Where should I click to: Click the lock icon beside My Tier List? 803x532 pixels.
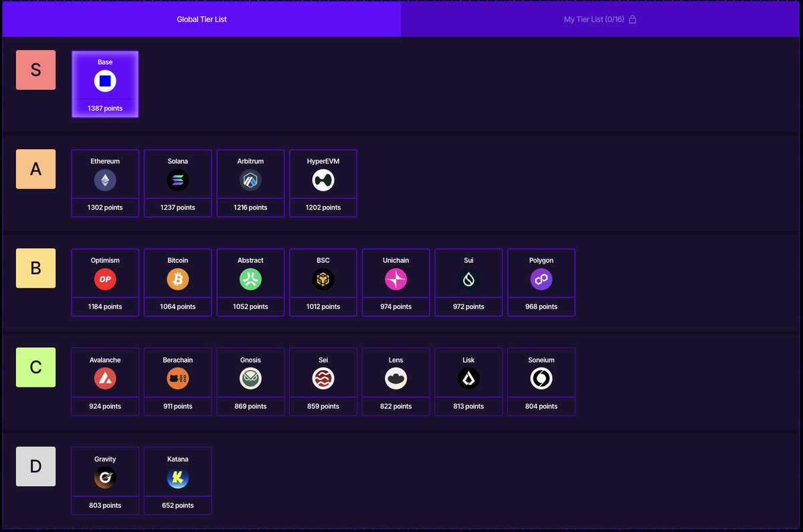[x=632, y=19]
